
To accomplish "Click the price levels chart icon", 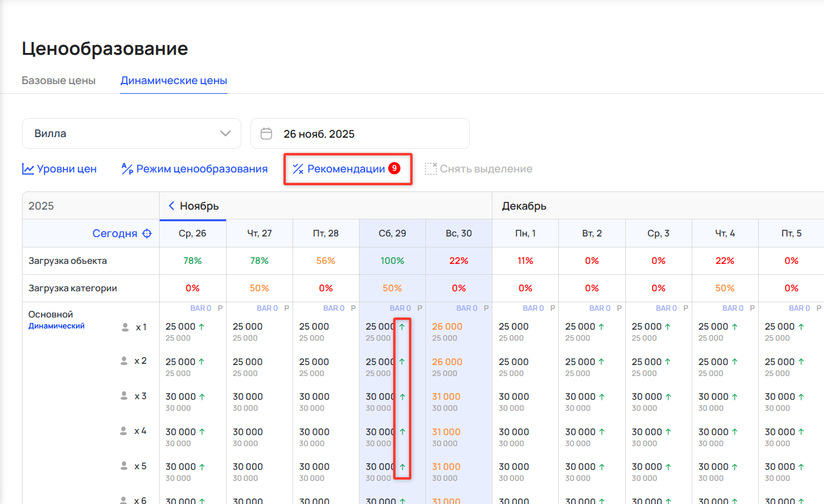I will tap(28, 169).
